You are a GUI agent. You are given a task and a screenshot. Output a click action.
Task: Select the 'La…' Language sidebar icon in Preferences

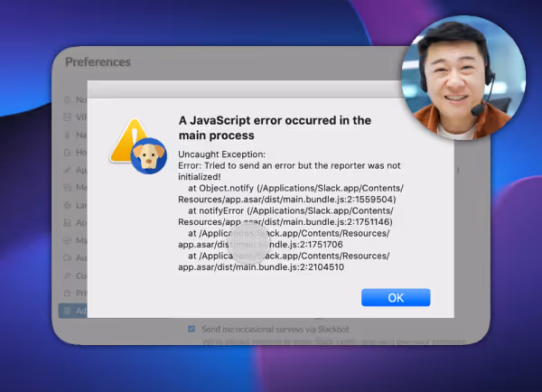tap(68, 205)
